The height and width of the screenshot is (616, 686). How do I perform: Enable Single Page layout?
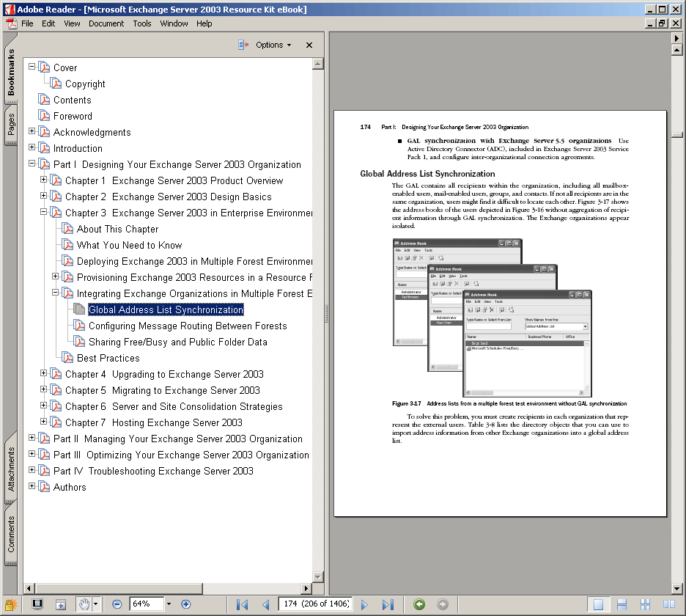pyautogui.click(x=598, y=604)
